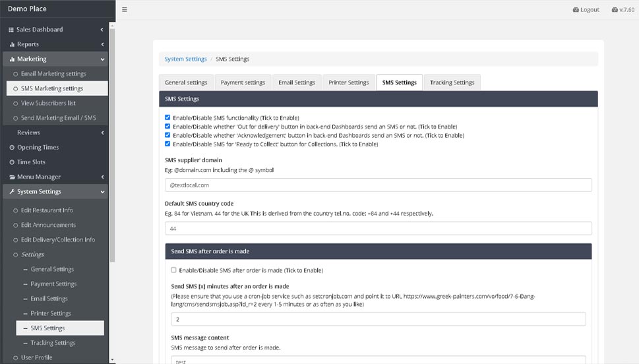Click the System Settings wrench icon
This screenshot has height=364, width=639.
tap(12, 192)
